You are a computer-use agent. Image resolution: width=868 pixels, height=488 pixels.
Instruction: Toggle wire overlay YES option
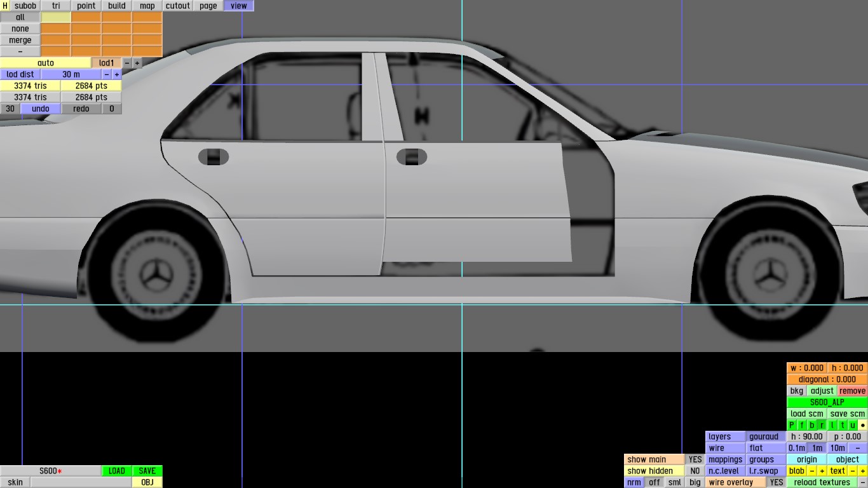click(x=776, y=482)
